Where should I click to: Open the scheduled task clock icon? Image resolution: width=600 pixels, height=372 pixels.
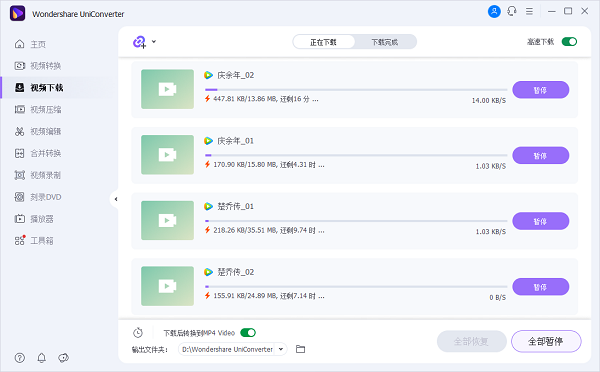click(138, 333)
